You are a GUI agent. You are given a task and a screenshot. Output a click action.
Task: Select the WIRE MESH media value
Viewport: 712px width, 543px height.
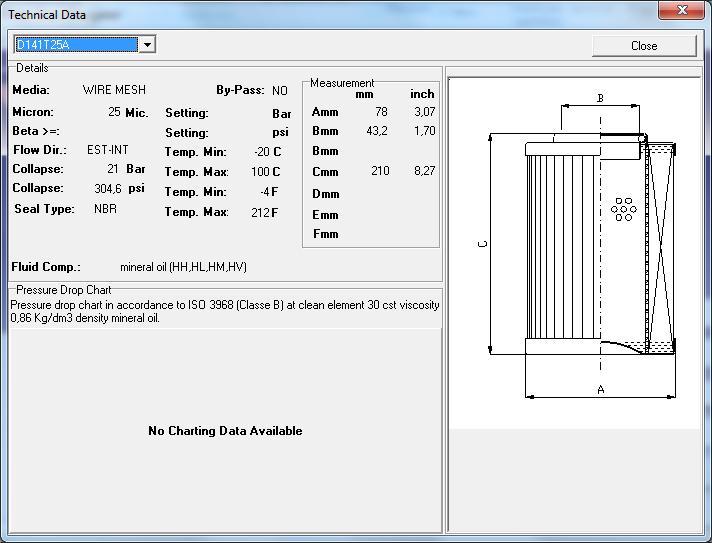[x=114, y=90]
